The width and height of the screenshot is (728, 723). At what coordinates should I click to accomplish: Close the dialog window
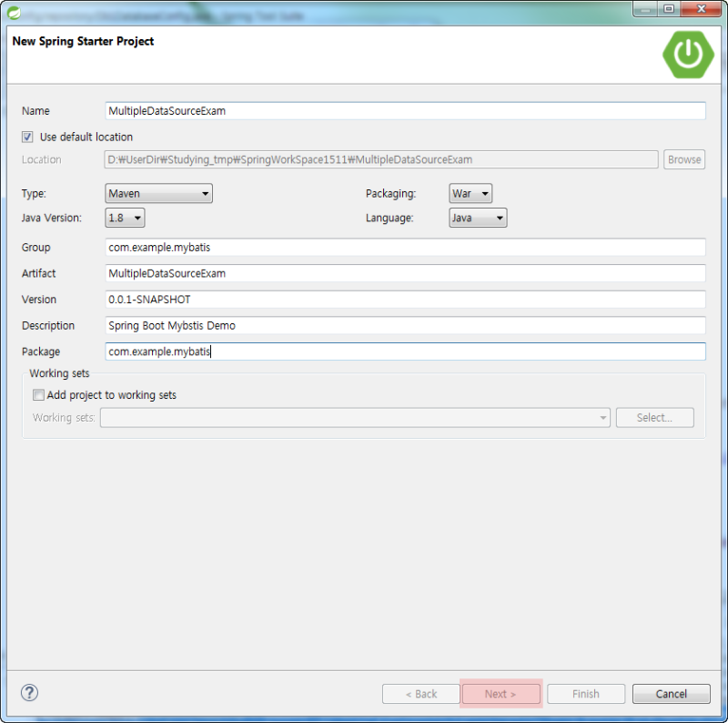pyautogui.click(x=702, y=8)
